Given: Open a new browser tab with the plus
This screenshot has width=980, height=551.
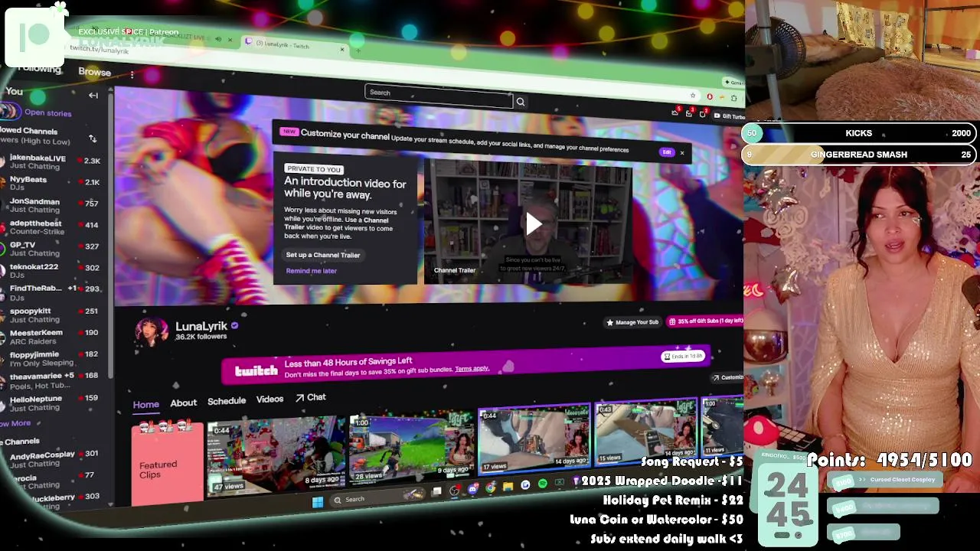Looking at the screenshot, I should pos(358,51).
